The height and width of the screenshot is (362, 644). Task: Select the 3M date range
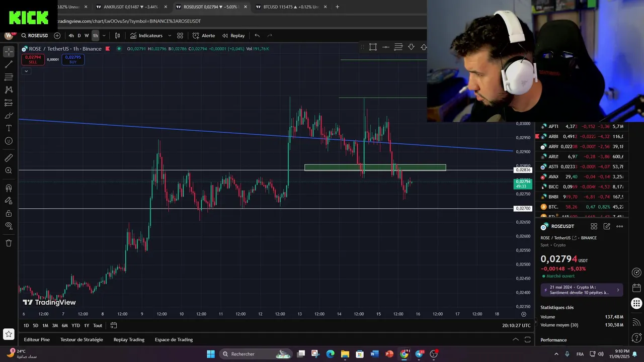(55, 326)
